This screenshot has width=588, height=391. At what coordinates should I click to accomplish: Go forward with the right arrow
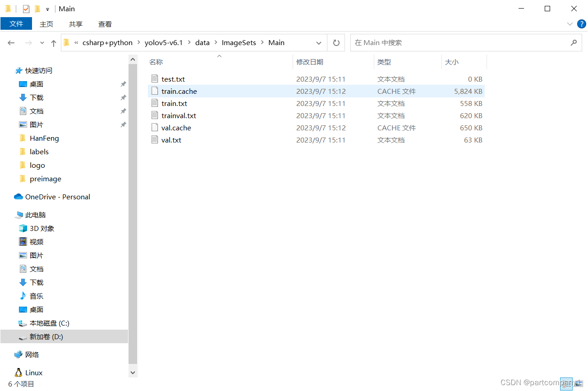[28, 43]
